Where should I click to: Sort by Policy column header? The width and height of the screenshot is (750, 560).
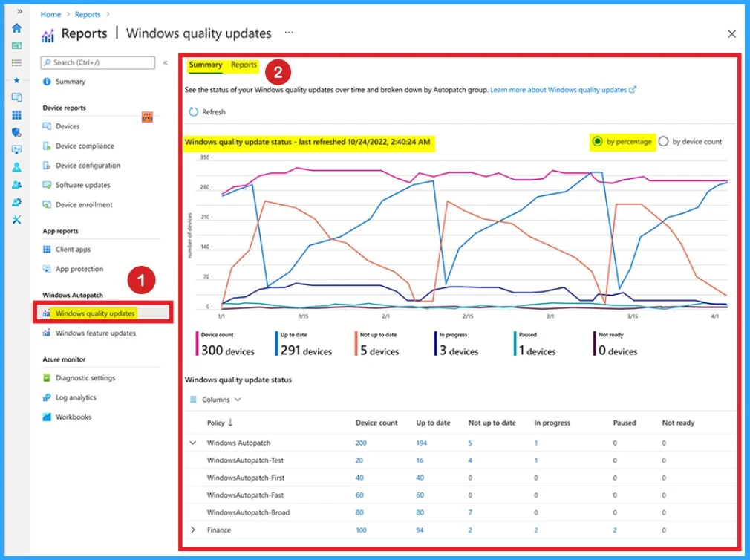[220, 423]
